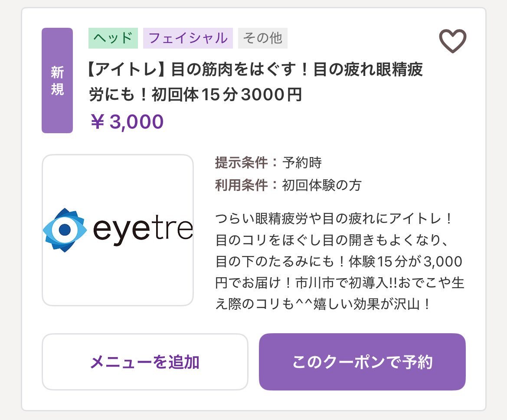
Task: Select the フェイシャル category tag
Action: tap(188, 38)
